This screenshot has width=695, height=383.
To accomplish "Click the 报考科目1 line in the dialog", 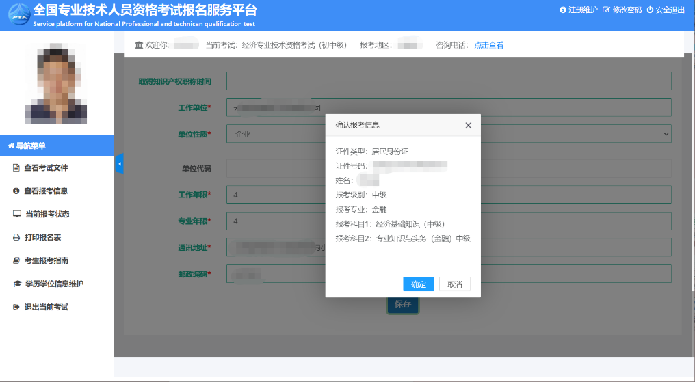I will point(390,224).
